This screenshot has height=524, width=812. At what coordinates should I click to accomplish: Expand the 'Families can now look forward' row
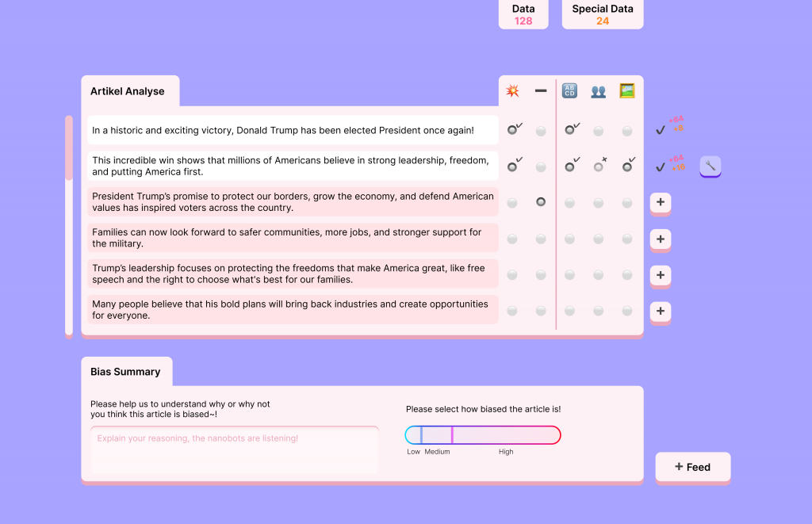click(x=660, y=239)
